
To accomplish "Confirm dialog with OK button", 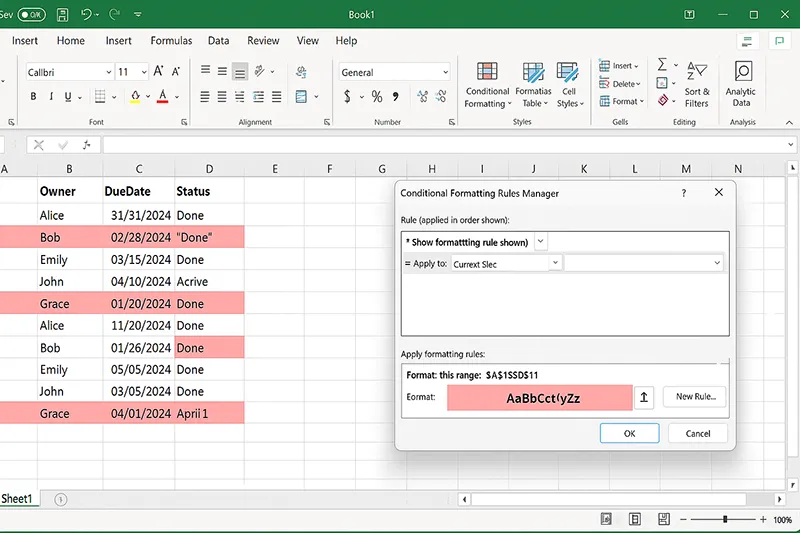I will 630,434.
